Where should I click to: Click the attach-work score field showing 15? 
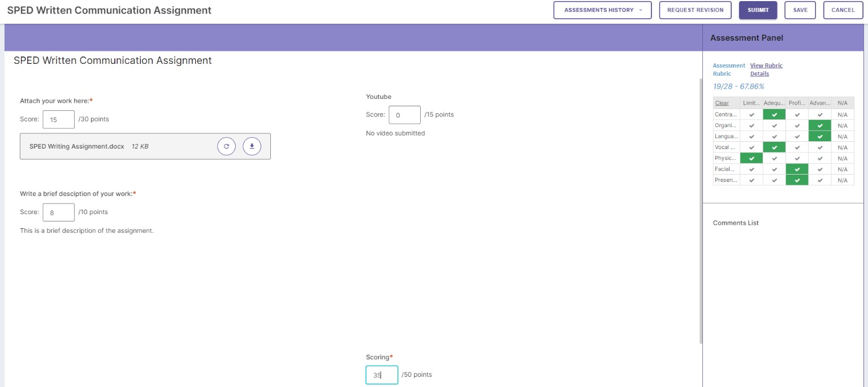(59, 119)
